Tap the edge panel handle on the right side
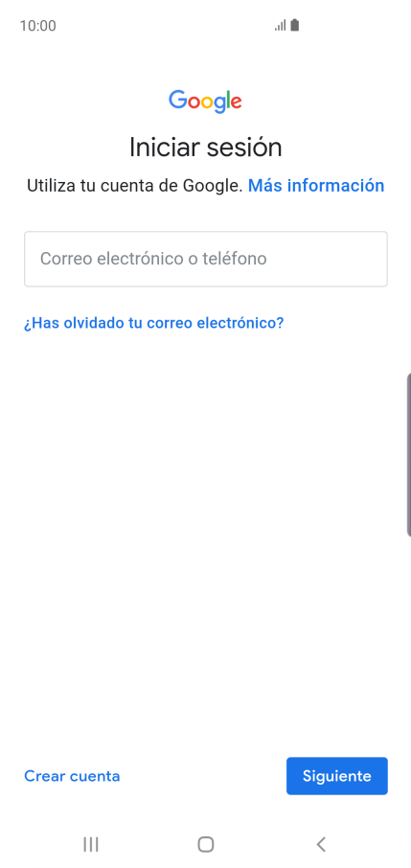Image resolution: width=411 pixels, height=868 pixels. pos(409,455)
